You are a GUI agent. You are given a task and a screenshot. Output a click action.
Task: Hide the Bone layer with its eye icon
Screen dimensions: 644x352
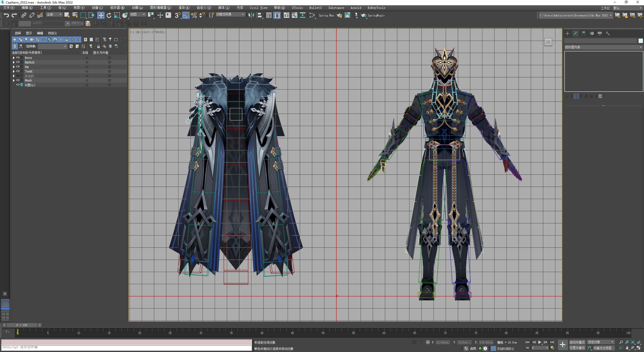pyautogui.click(x=18, y=58)
